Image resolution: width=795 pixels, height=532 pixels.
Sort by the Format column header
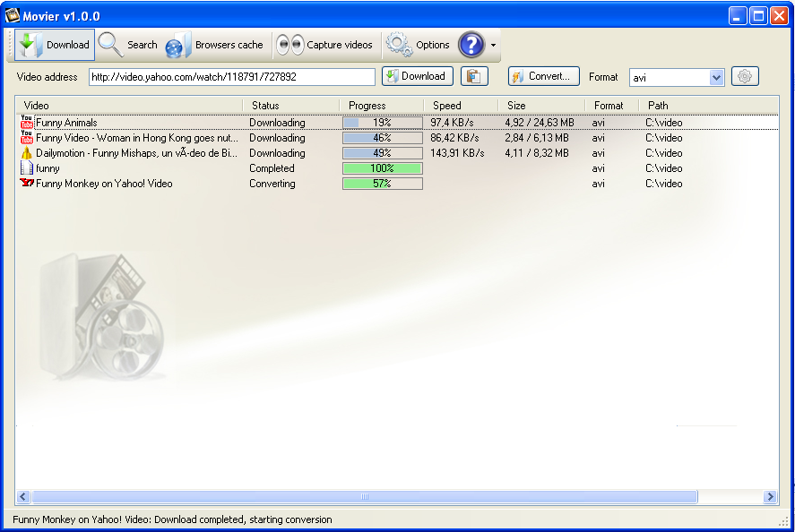[612, 106]
